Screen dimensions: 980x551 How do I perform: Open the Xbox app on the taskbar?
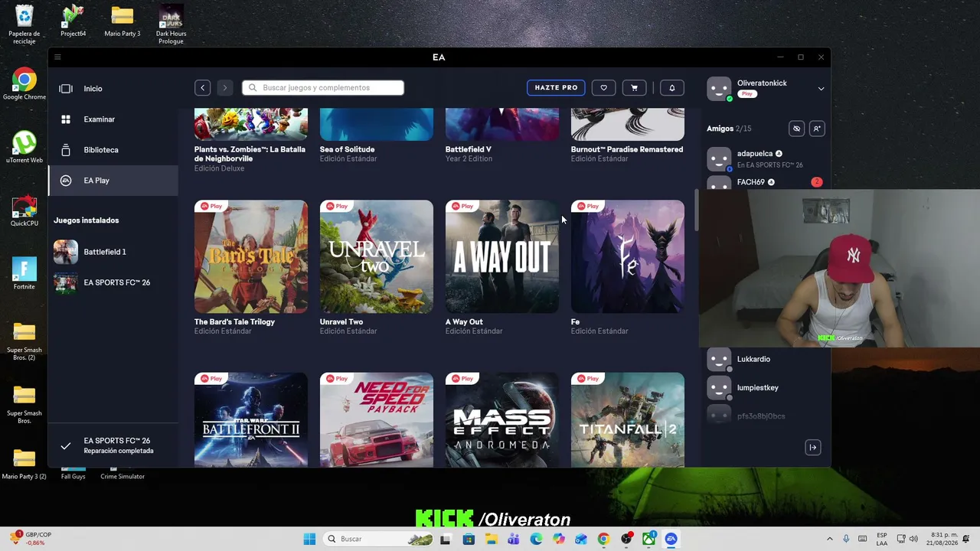[648, 539]
